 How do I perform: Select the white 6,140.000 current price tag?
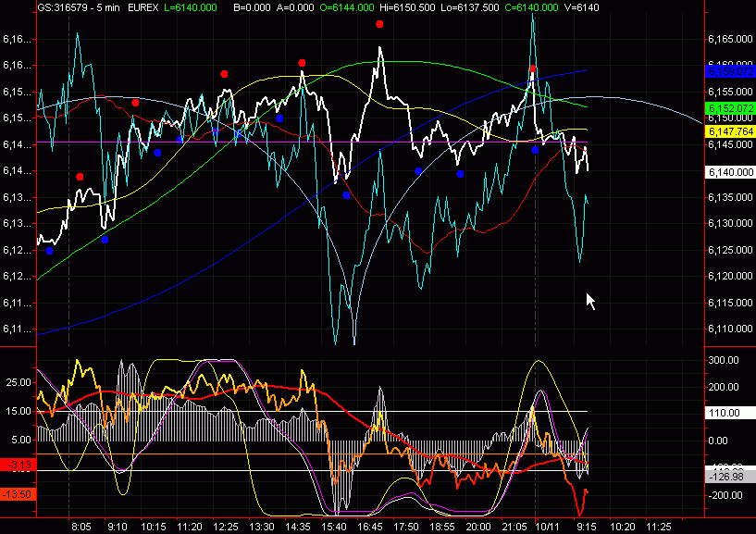click(x=730, y=172)
